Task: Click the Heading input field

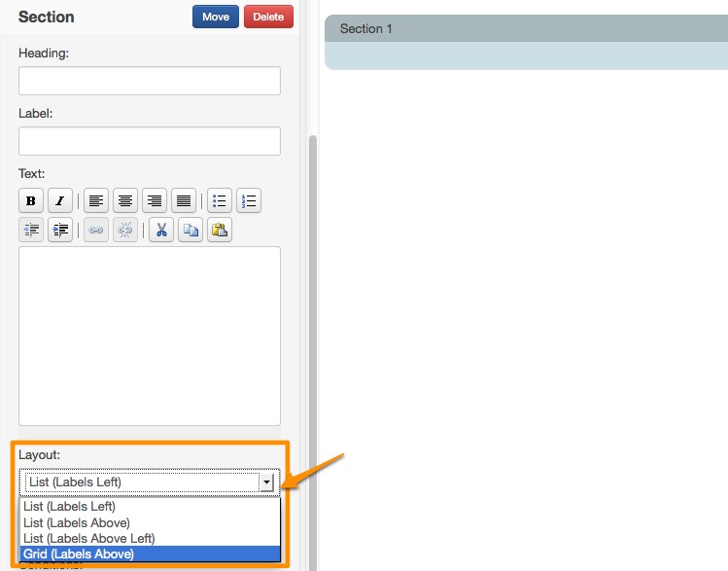Action: [150, 81]
